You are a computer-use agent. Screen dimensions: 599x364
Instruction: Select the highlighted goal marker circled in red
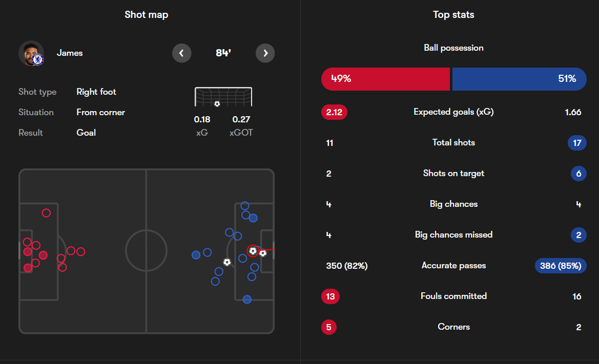point(253,251)
